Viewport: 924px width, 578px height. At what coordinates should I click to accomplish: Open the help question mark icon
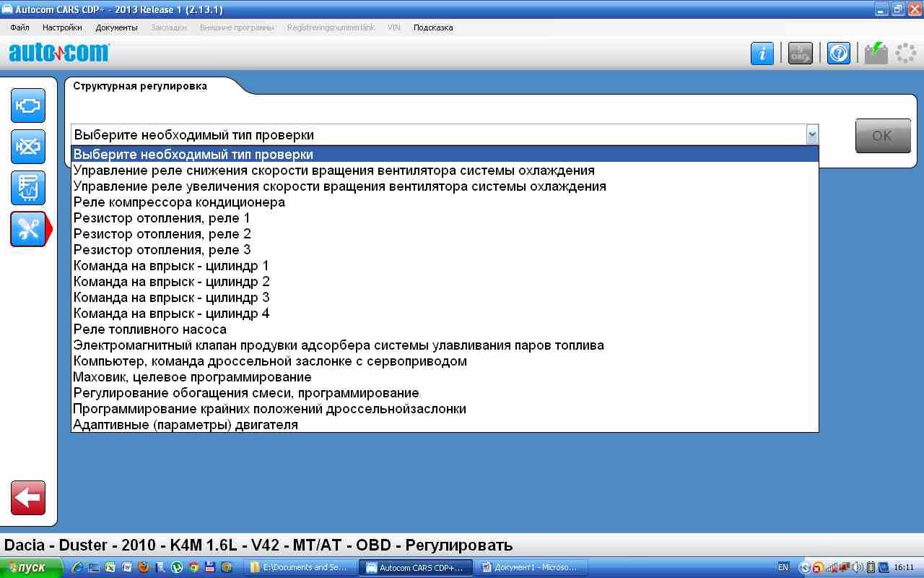tap(838, 53)
